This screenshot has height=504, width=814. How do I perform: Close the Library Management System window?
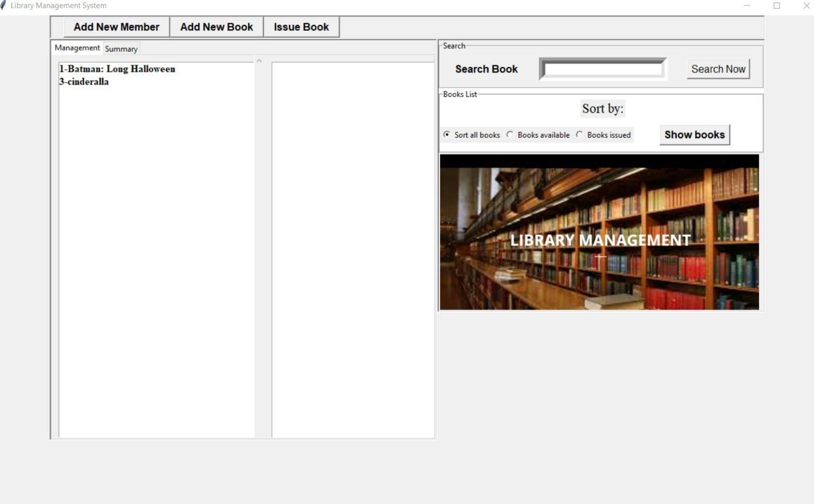(x=807, y=5)
